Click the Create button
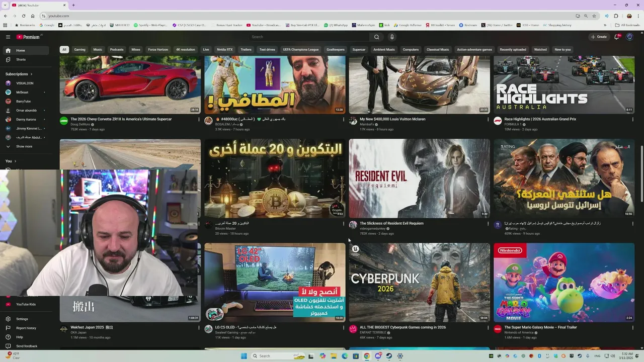Screen dimensions: 644x362 point(599,37)
